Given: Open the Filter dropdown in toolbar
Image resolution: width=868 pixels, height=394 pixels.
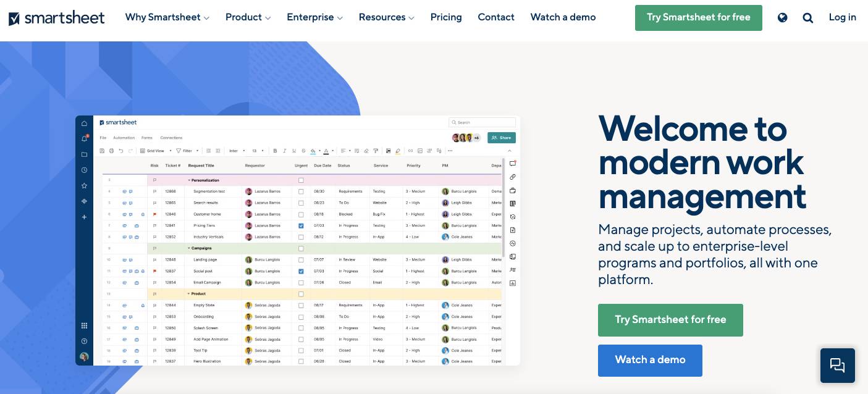Looking at the screenshot, I should [x=187, y=151].
